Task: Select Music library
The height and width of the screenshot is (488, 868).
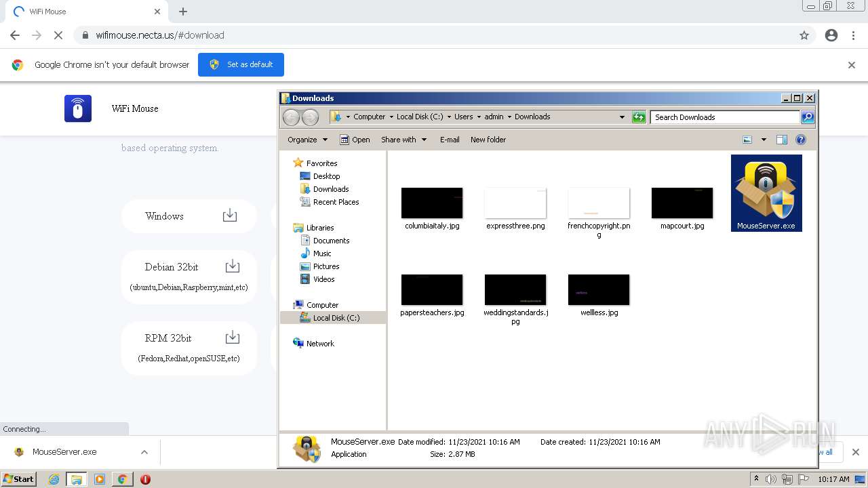Action: pyautogui.click(x=322, y=253)
